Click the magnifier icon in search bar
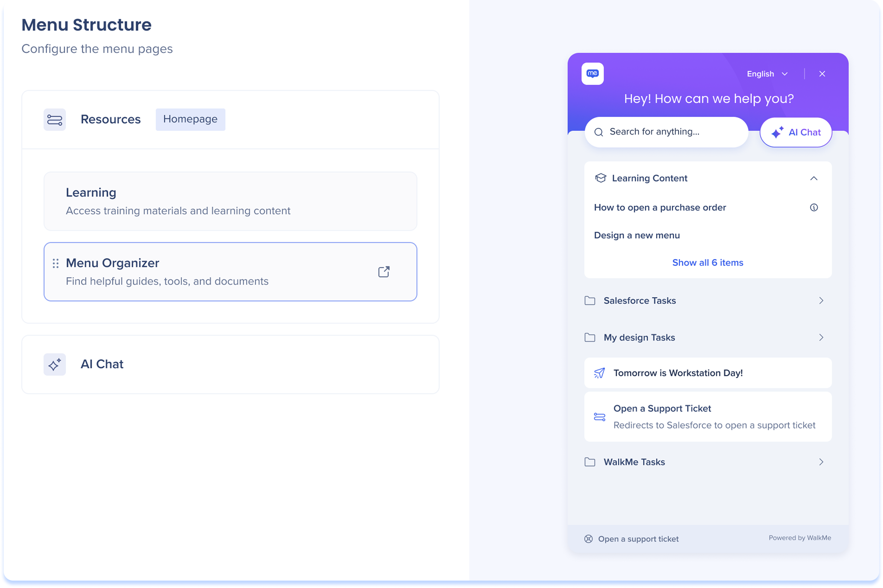The image size is (883, 588). (x=599, y=132)
